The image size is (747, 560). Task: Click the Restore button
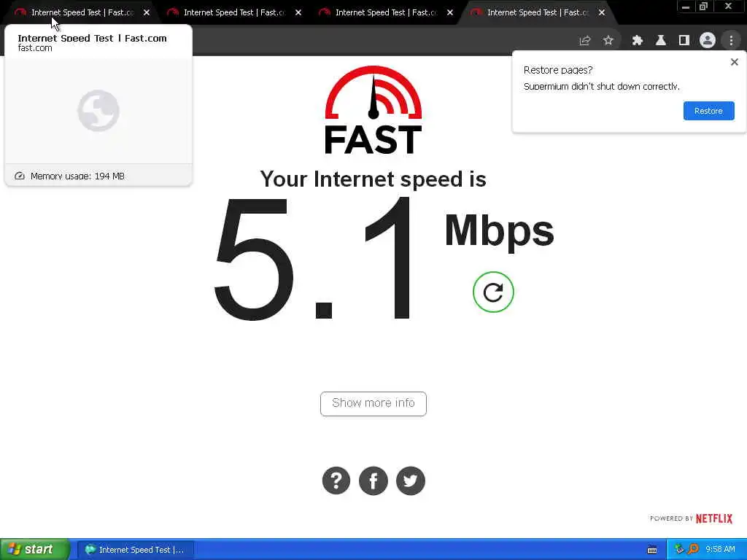[x=708, y=111]
